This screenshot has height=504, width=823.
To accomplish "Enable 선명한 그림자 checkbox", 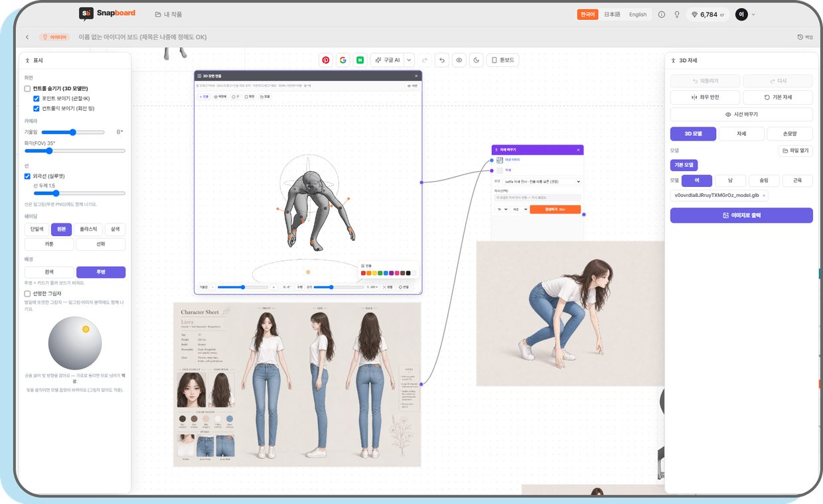I will coord(28,293).
